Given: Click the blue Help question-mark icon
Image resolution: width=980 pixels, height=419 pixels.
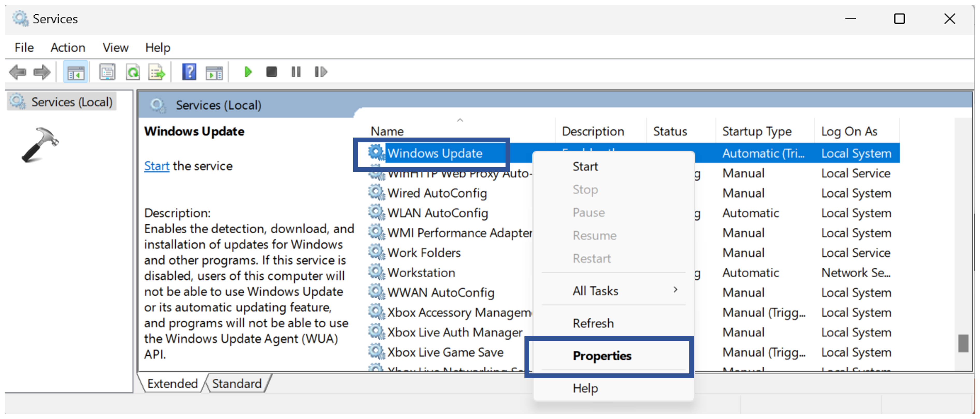Looking at the screenshot, I should (189, 72).
